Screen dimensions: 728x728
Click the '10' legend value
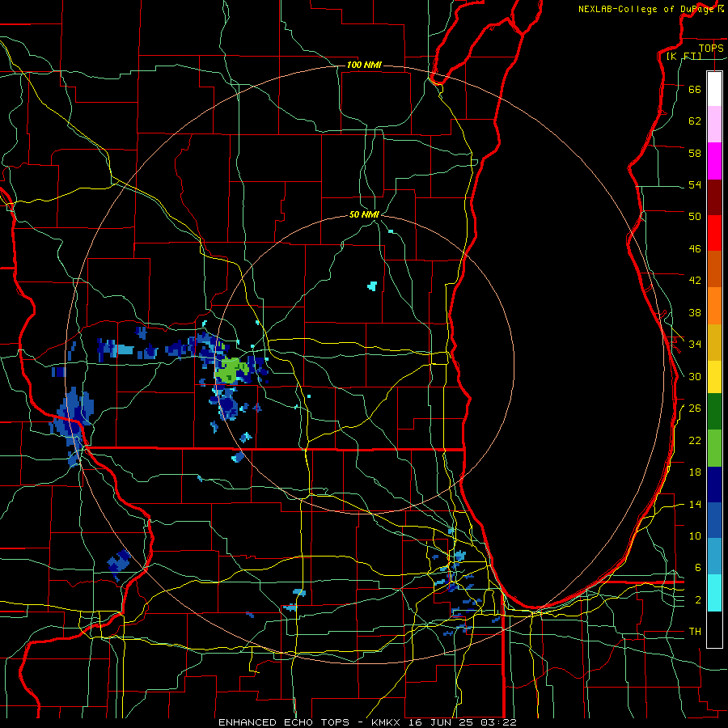tap(695, 535)
